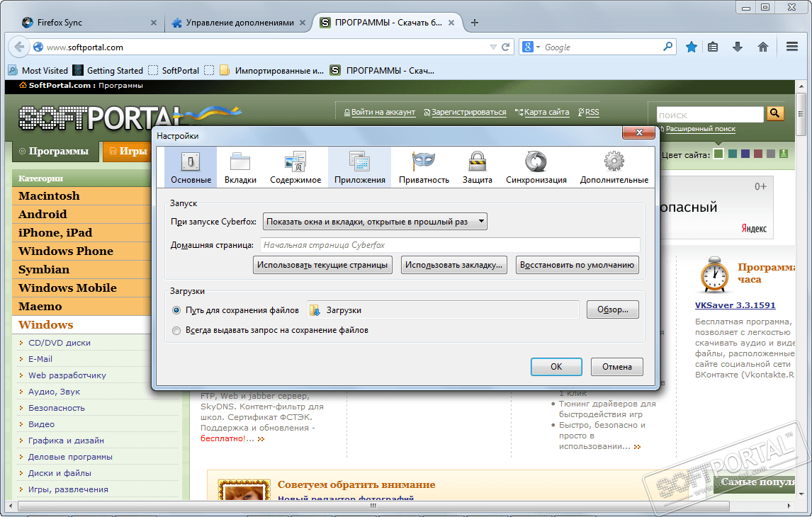Open the URL bar history dropdown arrow

tap(493, 47)
